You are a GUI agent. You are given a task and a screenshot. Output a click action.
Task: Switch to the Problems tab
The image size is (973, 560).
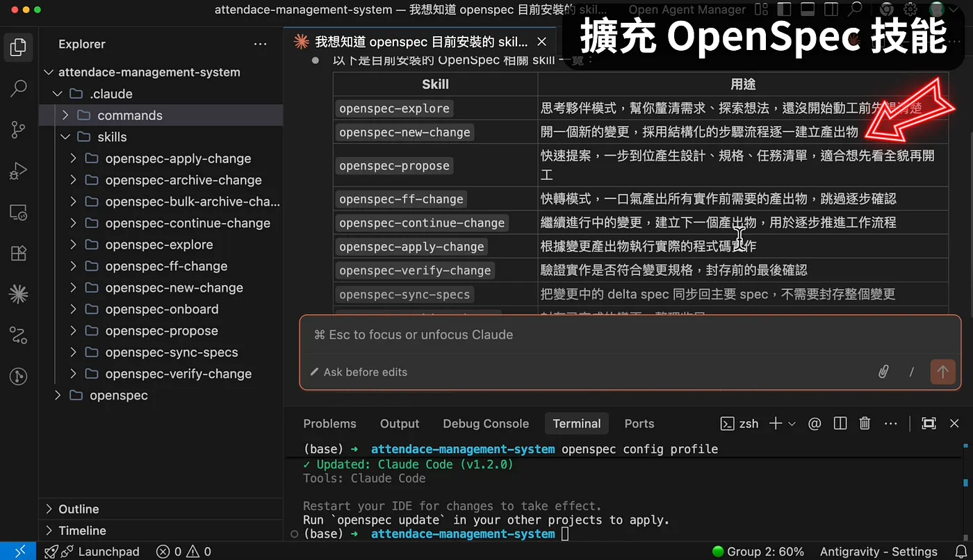pos(329,424)
